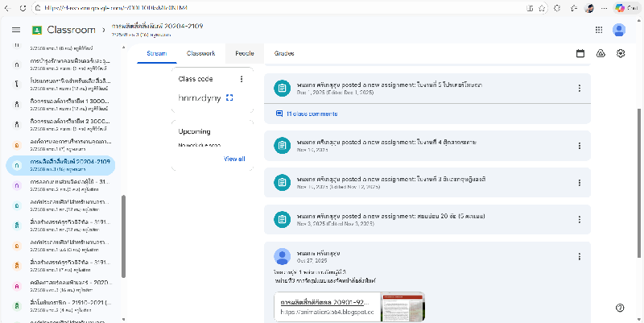Screen dimensions: 644x323
Task: Open options menu for Oct 27 post
Action: point(579,256)
